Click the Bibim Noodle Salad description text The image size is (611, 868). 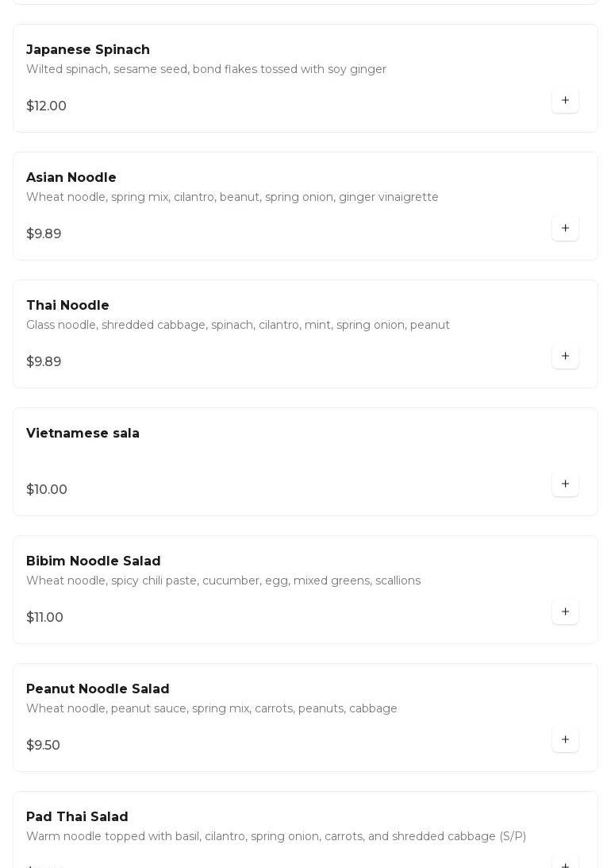coord(223,581)
